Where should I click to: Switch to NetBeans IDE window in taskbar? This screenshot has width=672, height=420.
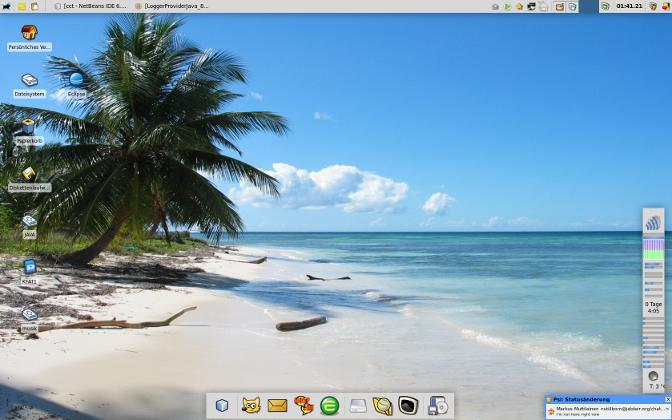tap(91, 6)
